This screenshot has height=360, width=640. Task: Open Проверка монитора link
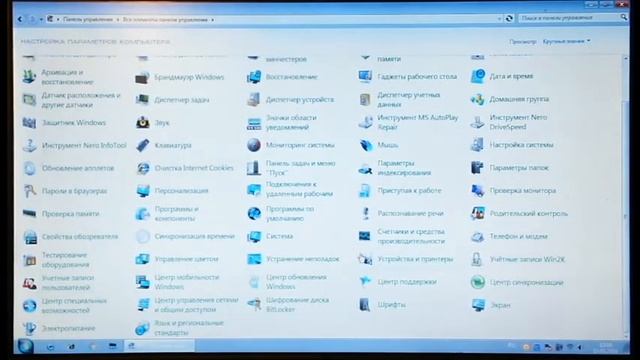[523, 191]
